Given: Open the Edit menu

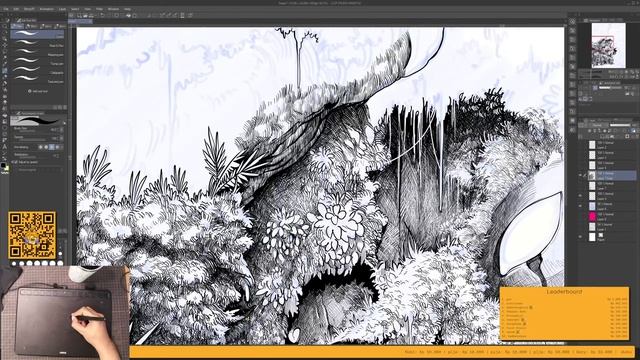Looking at the screenshot, I should [x=16, y=9].
